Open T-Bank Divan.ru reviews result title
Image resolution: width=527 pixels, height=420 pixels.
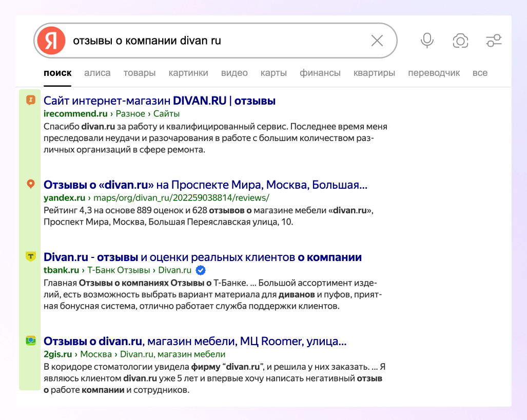tap(203, 257)
